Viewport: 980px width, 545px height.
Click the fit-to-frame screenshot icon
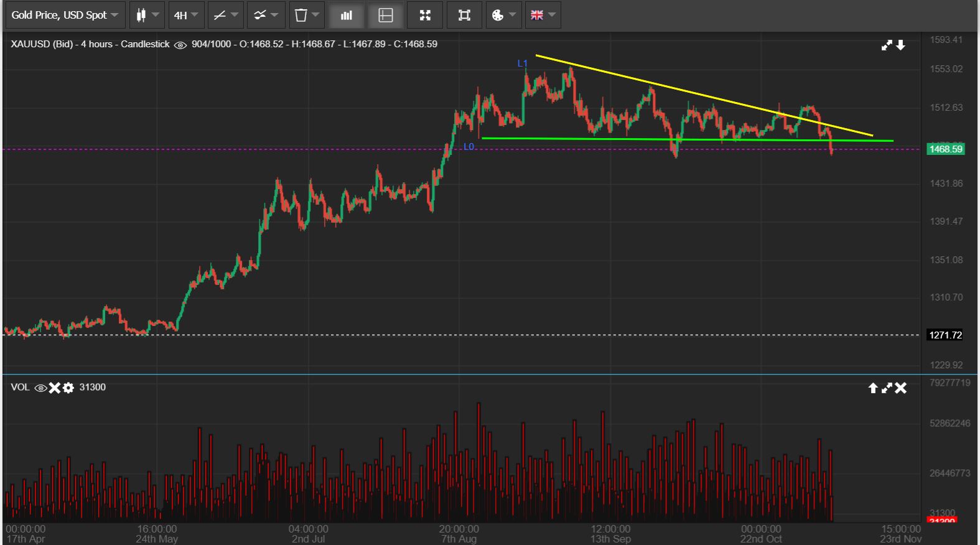click(464, 15)
